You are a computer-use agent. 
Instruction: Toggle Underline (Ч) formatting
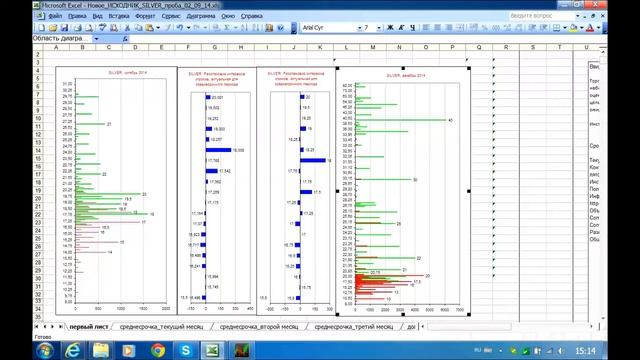click(x=413, y=27)
